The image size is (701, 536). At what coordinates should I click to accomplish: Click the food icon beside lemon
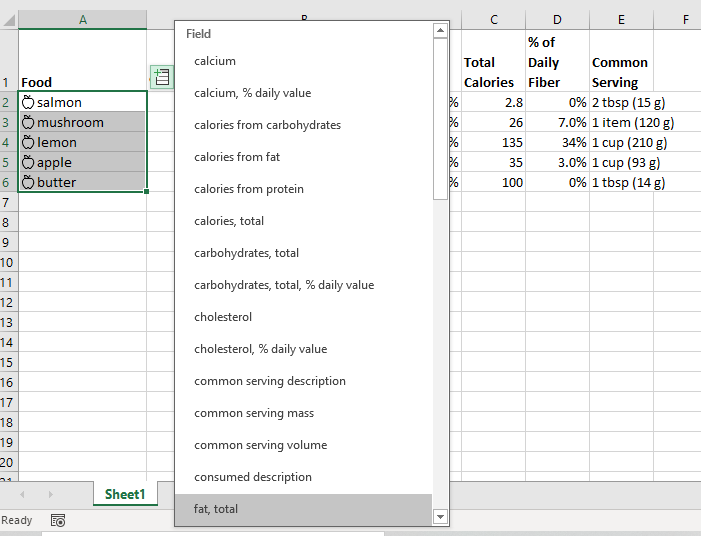tap(28, 142)
